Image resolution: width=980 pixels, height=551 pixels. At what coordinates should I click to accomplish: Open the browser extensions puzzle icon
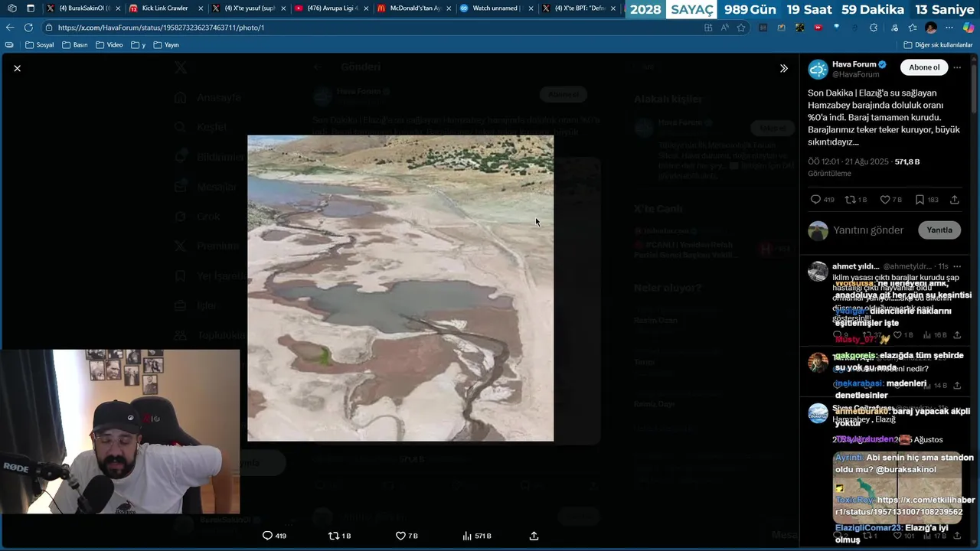pyautogui.click(x=874, y=28)
